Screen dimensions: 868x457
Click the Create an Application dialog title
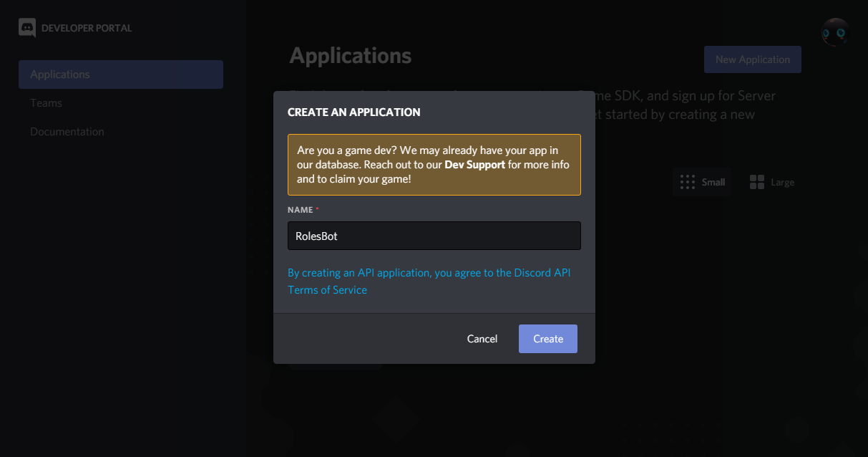coord(353,112)
